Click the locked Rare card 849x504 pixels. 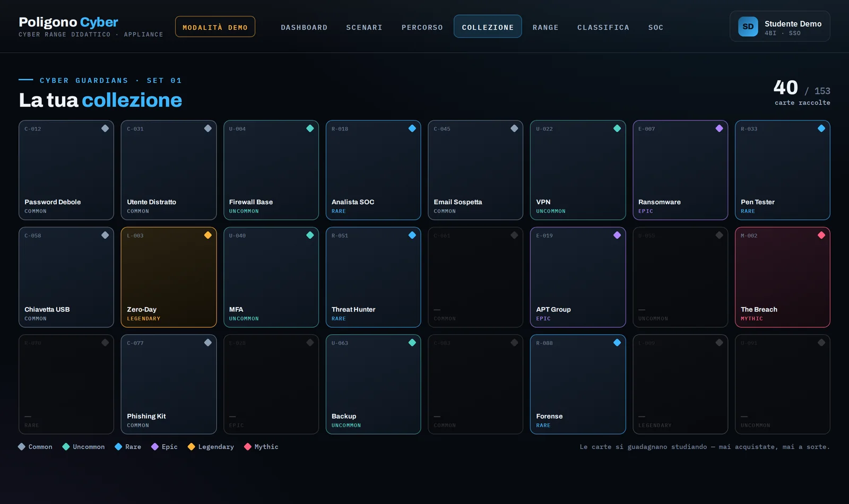click(x=66, y=384)
